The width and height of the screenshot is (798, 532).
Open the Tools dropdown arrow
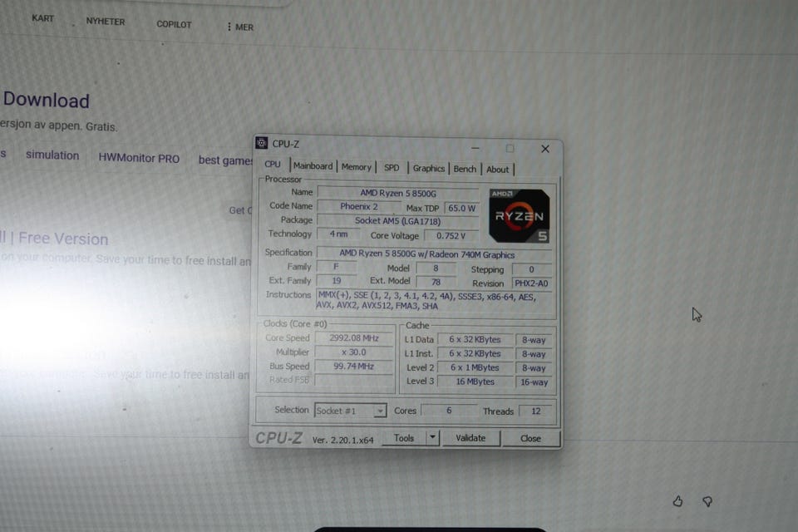tap(432, 437)
